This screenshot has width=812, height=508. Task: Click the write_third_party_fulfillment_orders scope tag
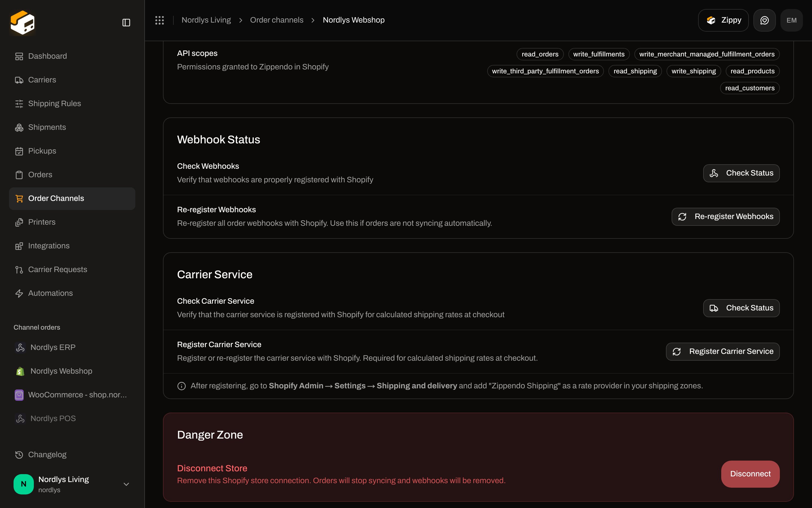(x=545, y=71)
